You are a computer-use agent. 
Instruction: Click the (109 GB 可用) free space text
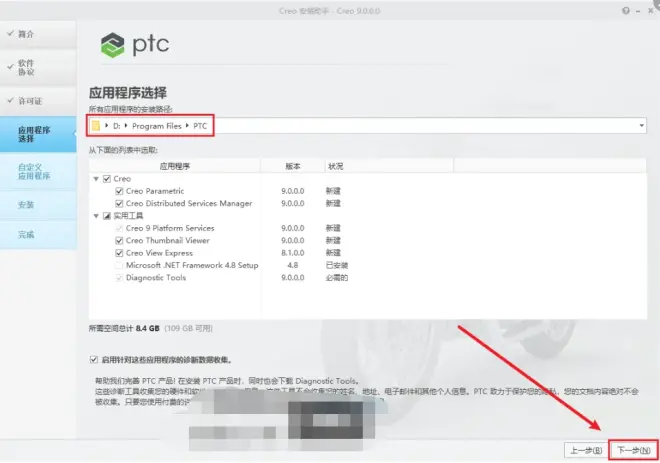tap(188, 328)
